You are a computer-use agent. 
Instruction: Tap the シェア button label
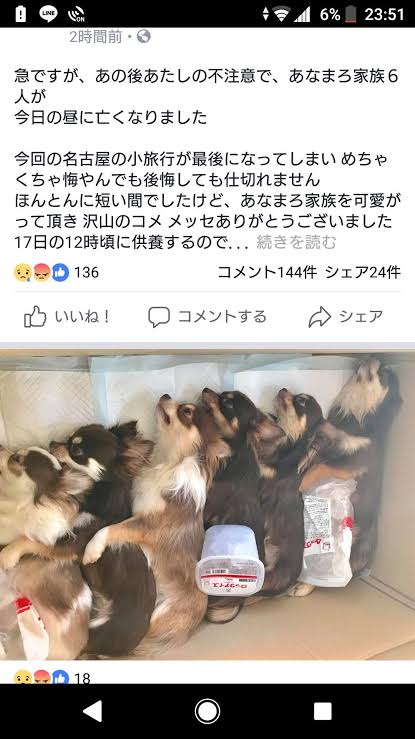tap(361, 316)
